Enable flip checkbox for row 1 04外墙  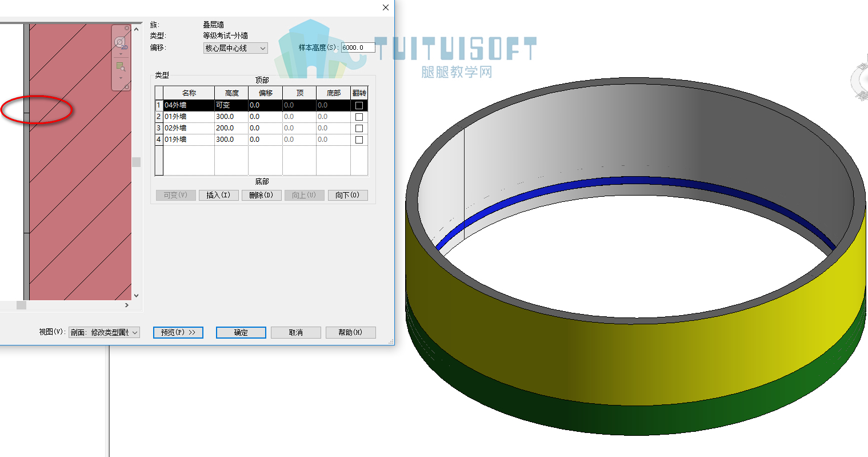tap(359, 105)
